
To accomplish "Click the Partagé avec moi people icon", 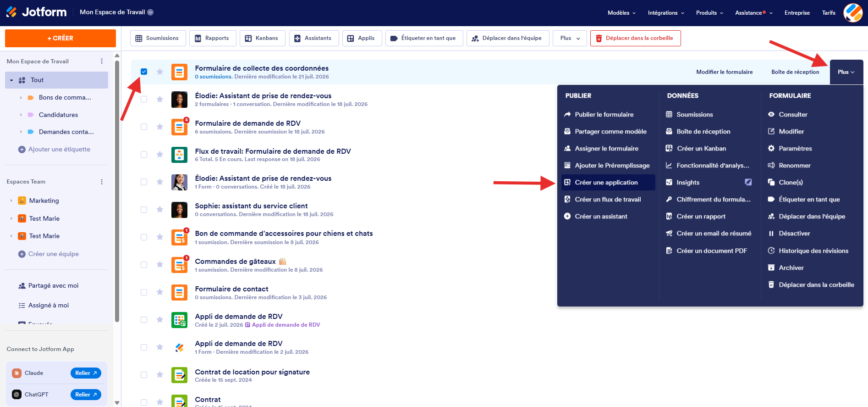I will pyautogui.click(x=22, y=285).
